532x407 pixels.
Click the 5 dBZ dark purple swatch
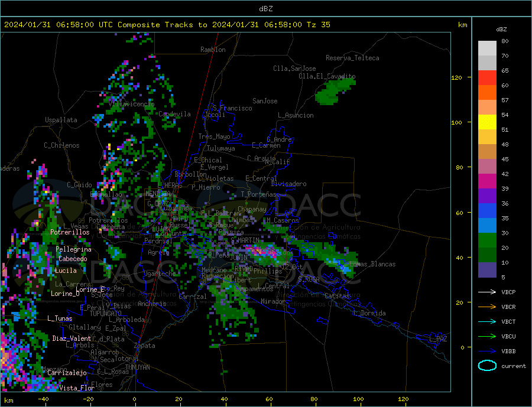click(487, 270)
